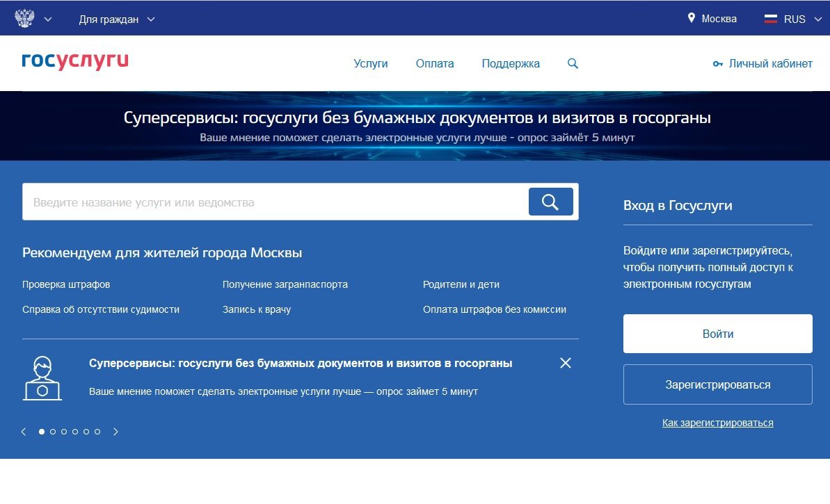
Task: Open the 'Поддержка' menu item
Action: (x=511, y=63)
